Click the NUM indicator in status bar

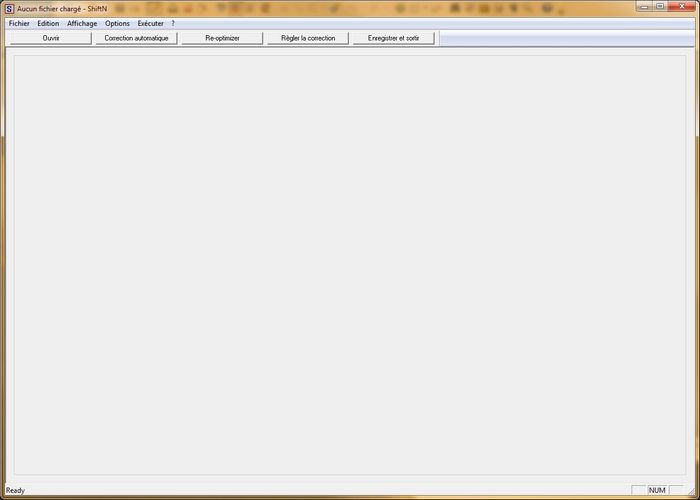click(x=657, y=490)
